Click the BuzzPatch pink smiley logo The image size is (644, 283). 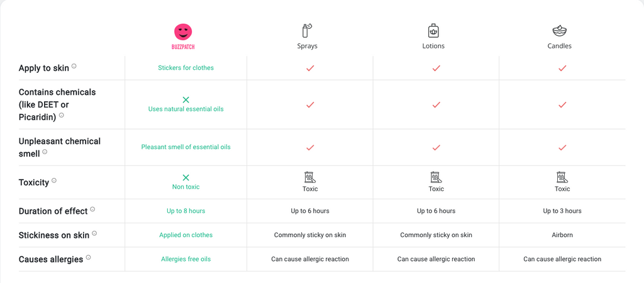tap(183, 32)
